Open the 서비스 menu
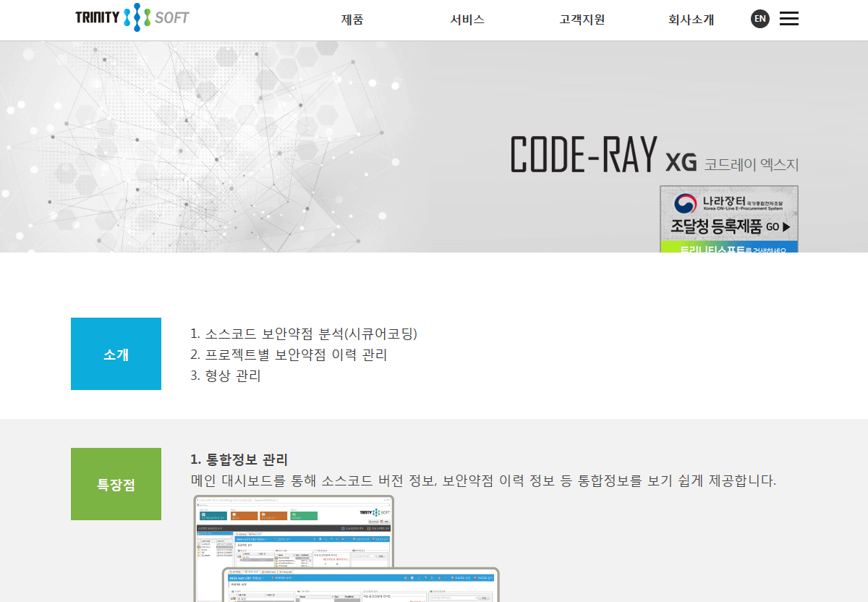This screenshot has height=602, width=868. [x=467, y=20]
